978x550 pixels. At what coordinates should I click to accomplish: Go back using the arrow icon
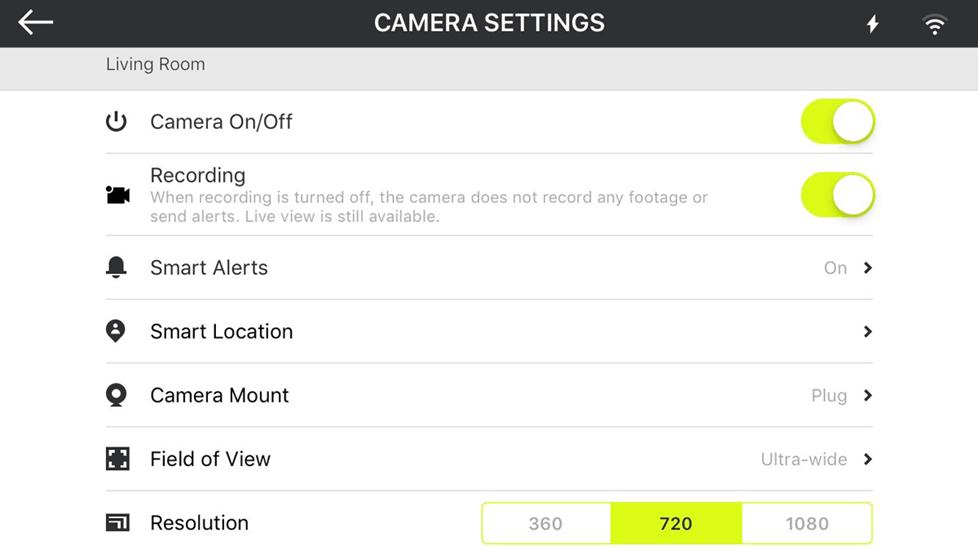[x=36, y=22]
